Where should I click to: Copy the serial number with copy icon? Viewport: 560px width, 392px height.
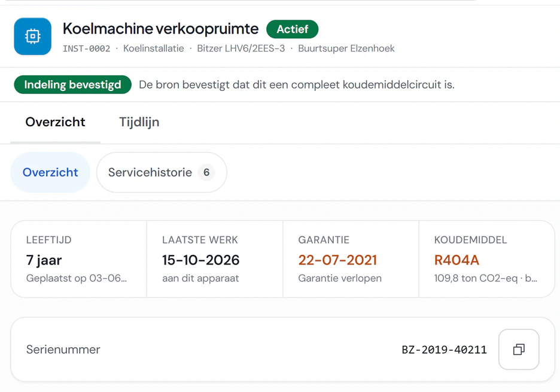pyautogui.click(x=519, y=349)
